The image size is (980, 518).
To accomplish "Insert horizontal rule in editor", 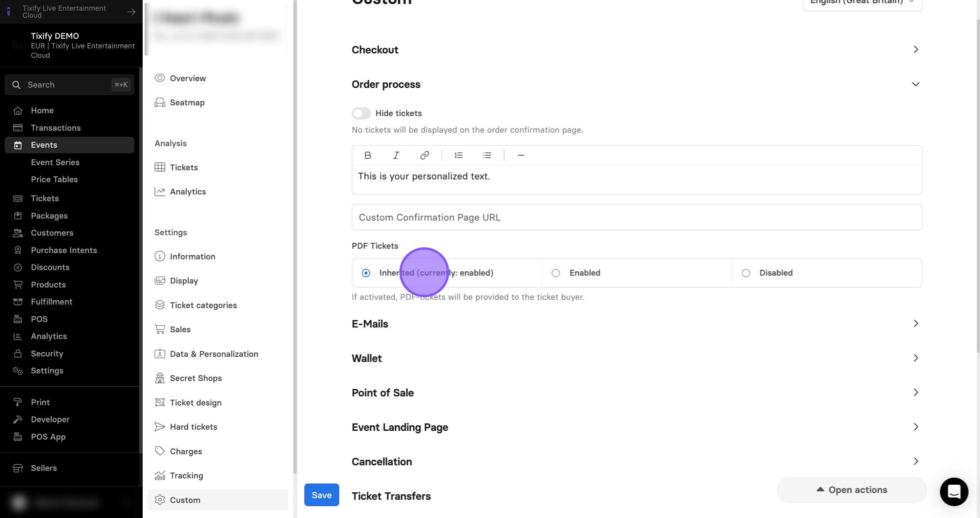I will pyautogui.click(x=521, y=155).
